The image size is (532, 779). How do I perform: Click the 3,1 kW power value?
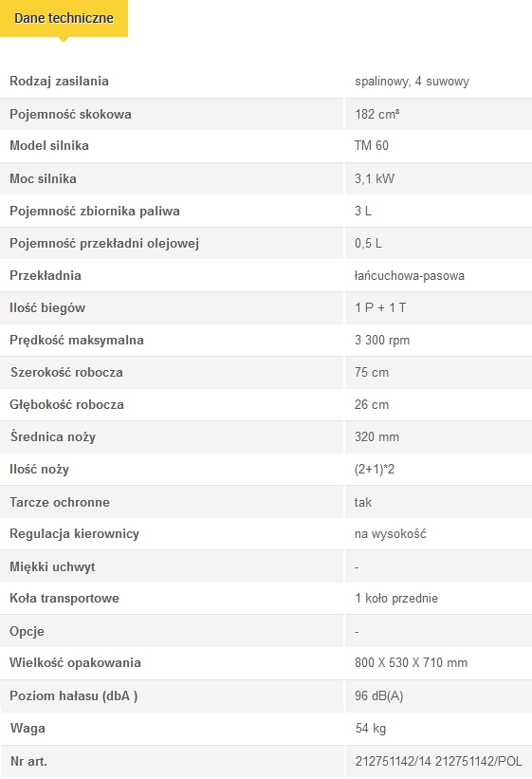pyautogui.click(x=375, y=178)
